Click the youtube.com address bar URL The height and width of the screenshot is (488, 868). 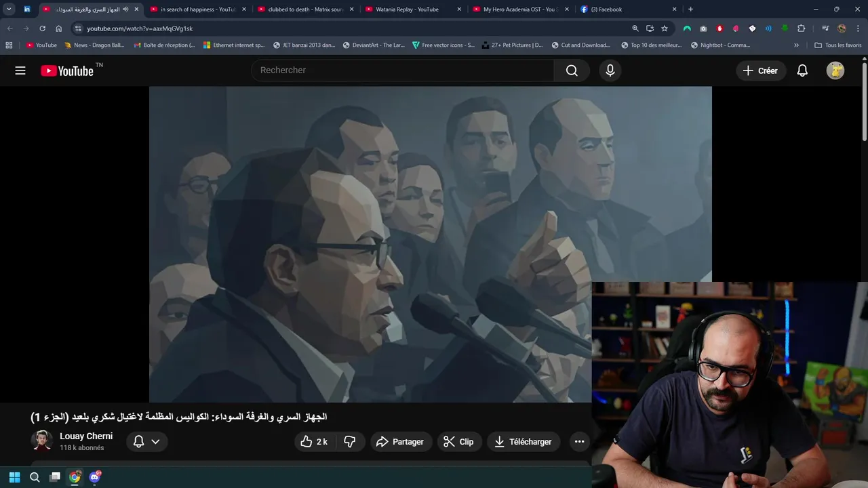[x=140, y=28]
